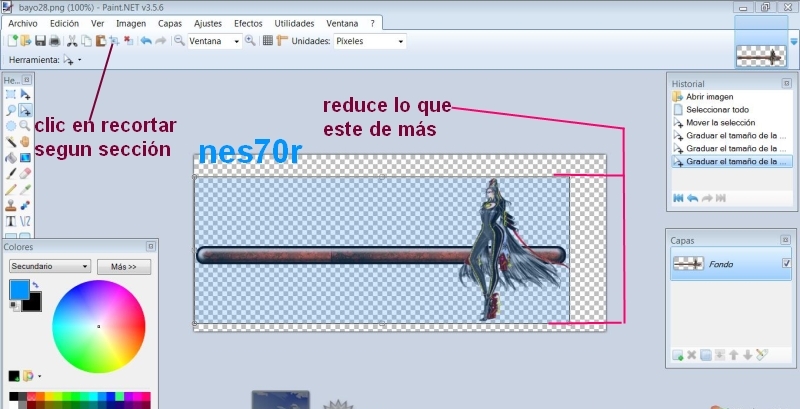This screenshot has width=800, height=409.
Task: Select the Ellipse Select tool
Action: (10, 126)
